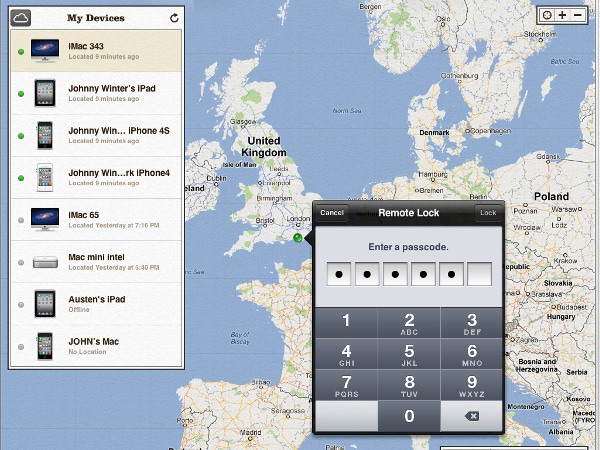Click the iMac 65 device icon

click(45, 219)
